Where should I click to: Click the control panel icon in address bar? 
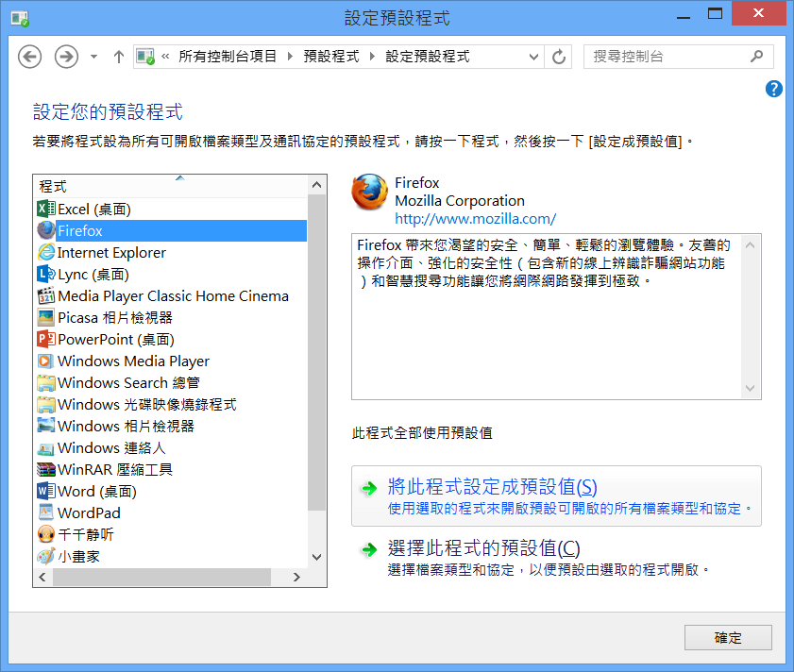point(145,57)
